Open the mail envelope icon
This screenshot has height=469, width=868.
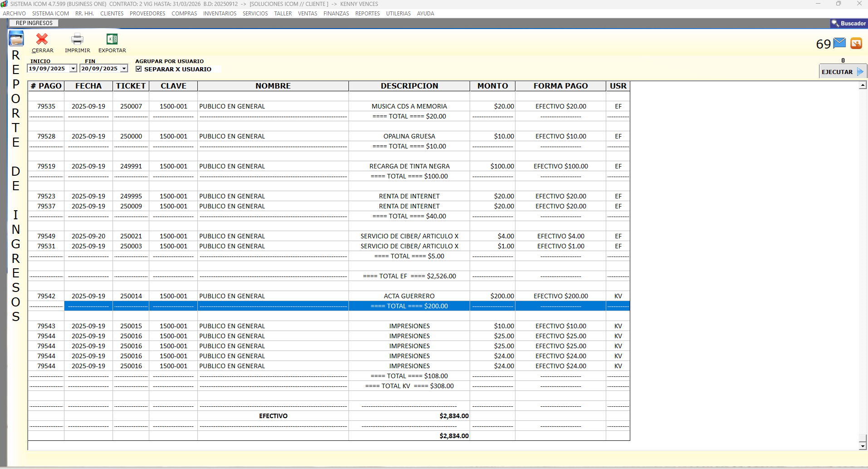(839, 43)
